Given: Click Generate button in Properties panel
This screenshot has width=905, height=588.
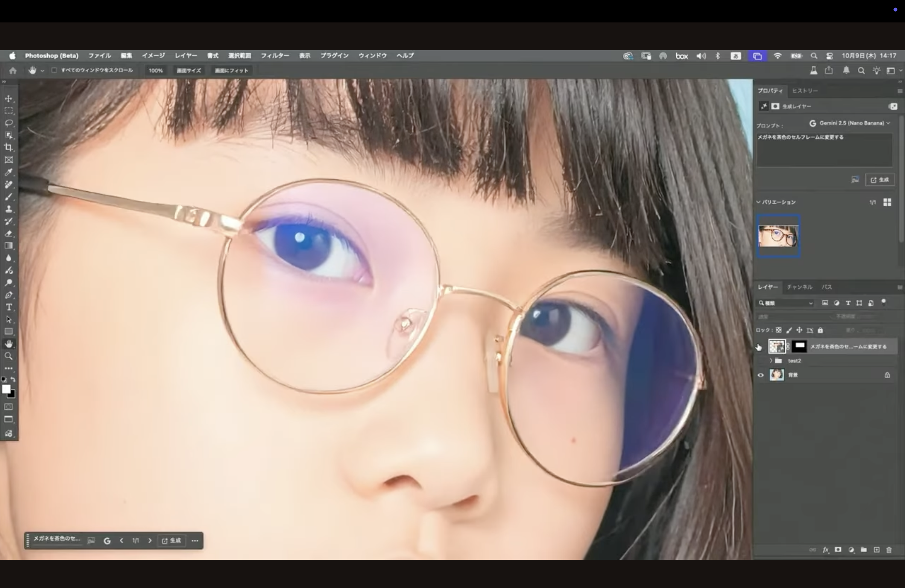Looking at the screenshot, I should click(x=880, y=180).
